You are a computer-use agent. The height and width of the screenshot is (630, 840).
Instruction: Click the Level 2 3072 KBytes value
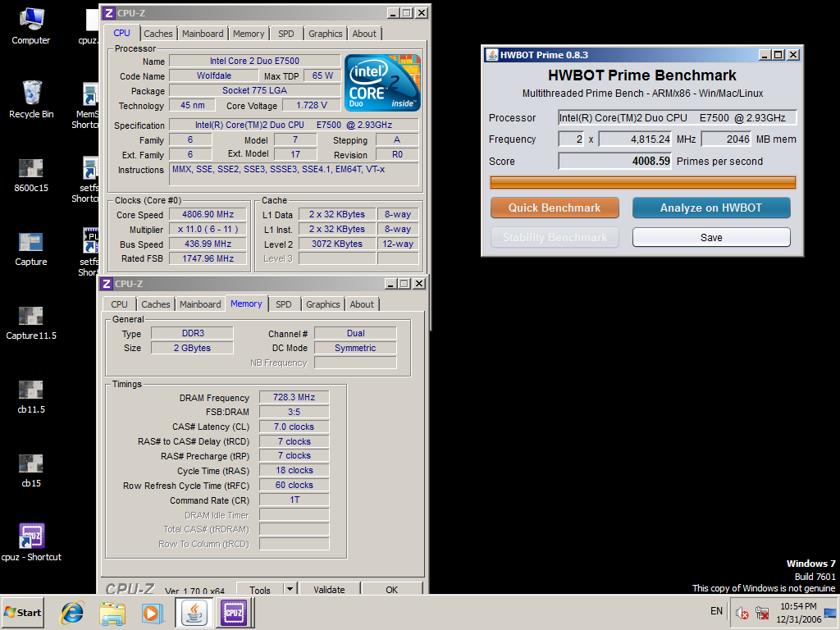click(x=337, y=244)
